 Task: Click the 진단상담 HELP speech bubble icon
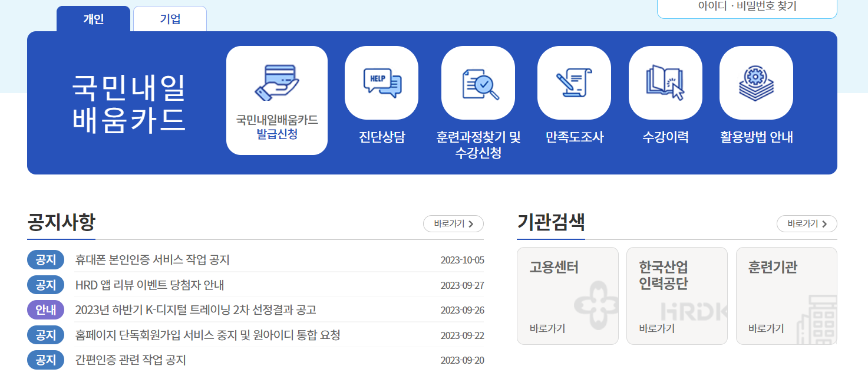381,83
